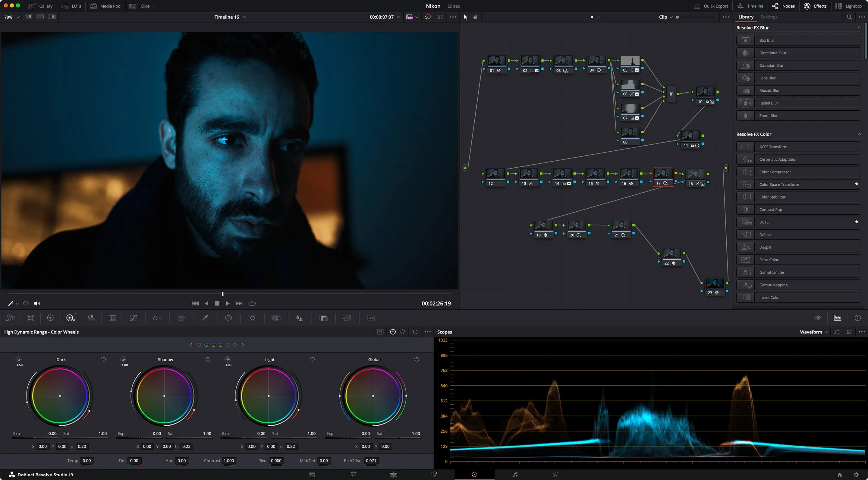Mute audio with the speaker icon

click(x=37, y=303)
